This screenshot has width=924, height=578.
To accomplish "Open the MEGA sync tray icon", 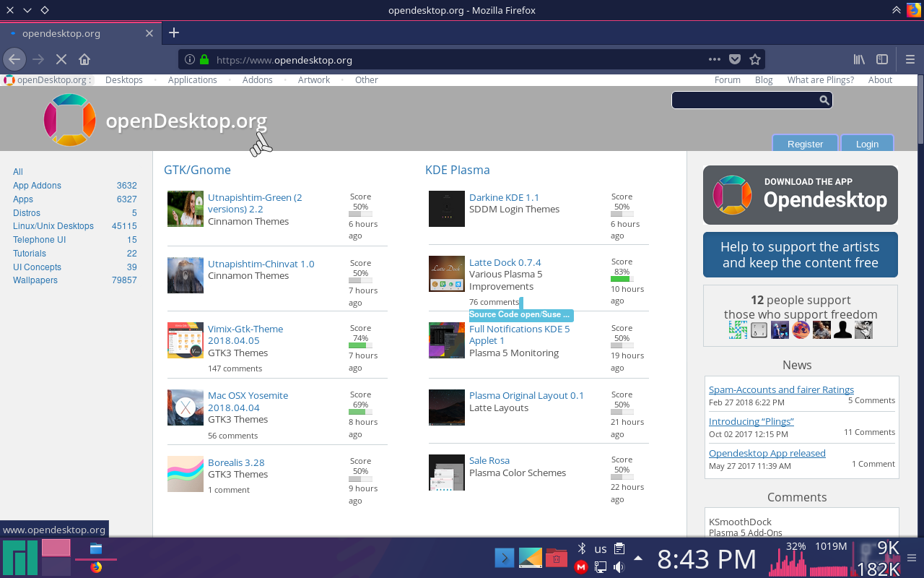I will tap(581, 567).
